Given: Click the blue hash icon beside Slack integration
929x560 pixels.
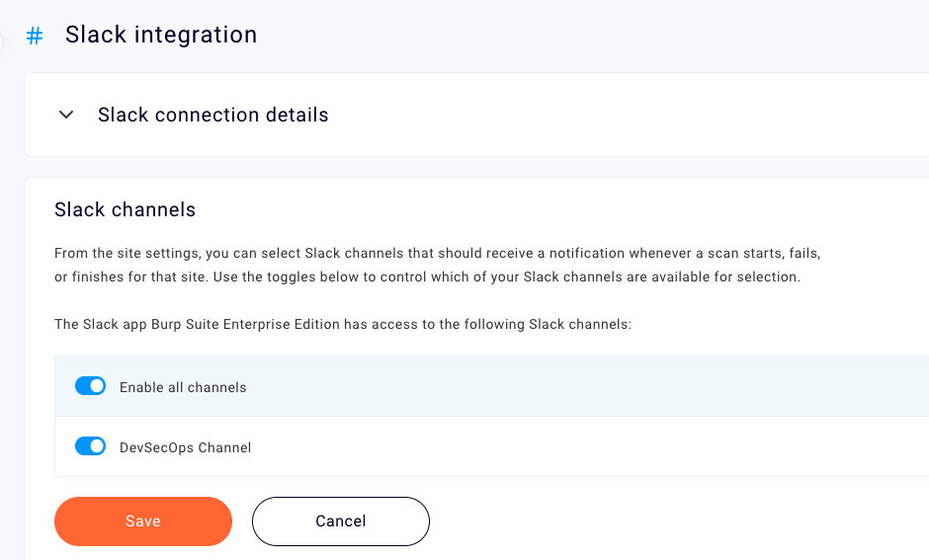Looking at the screenshot, I should point(35,37).
